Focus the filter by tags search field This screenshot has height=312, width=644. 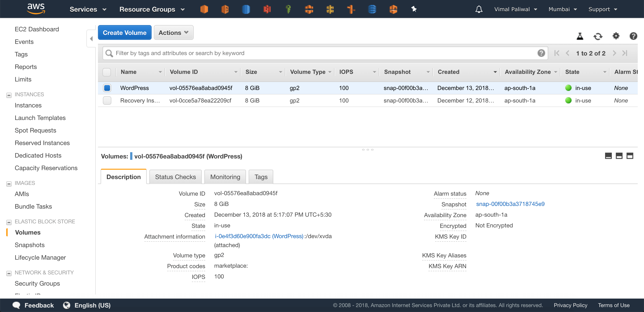[x=325, y=53]
